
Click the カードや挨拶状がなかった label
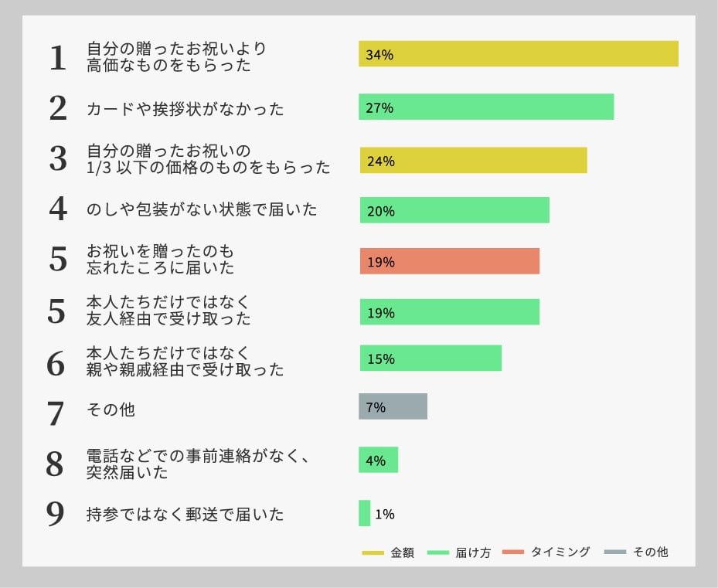(x=185, y=109)
